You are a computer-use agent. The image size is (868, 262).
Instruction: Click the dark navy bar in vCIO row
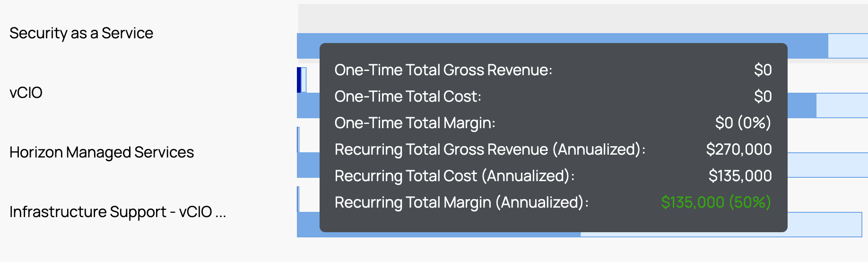tap(299, 80)
